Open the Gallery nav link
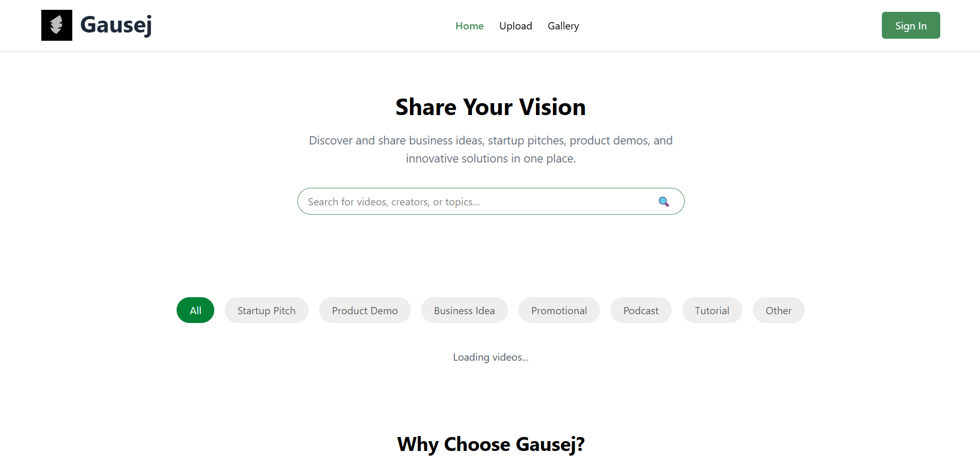The width and height of the screenshot is (980, 469). tap(563, 26)
